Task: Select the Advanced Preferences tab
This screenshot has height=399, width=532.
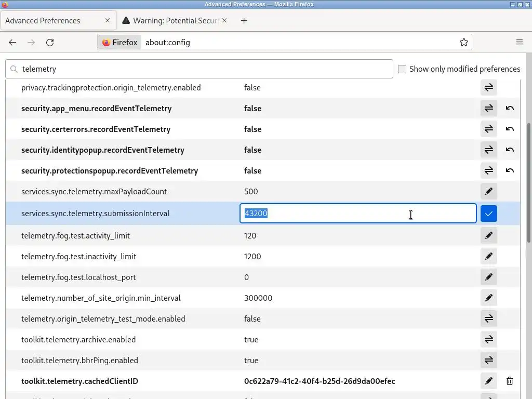Action: point(58,21)
